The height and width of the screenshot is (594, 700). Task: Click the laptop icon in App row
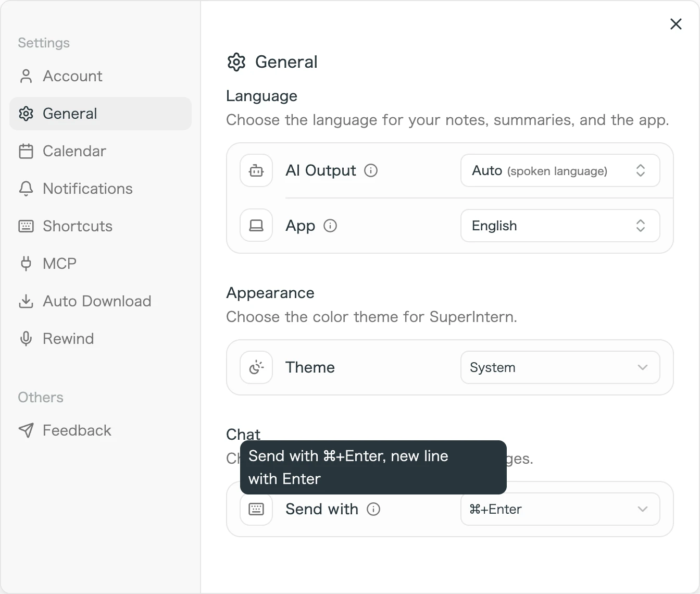256,226
